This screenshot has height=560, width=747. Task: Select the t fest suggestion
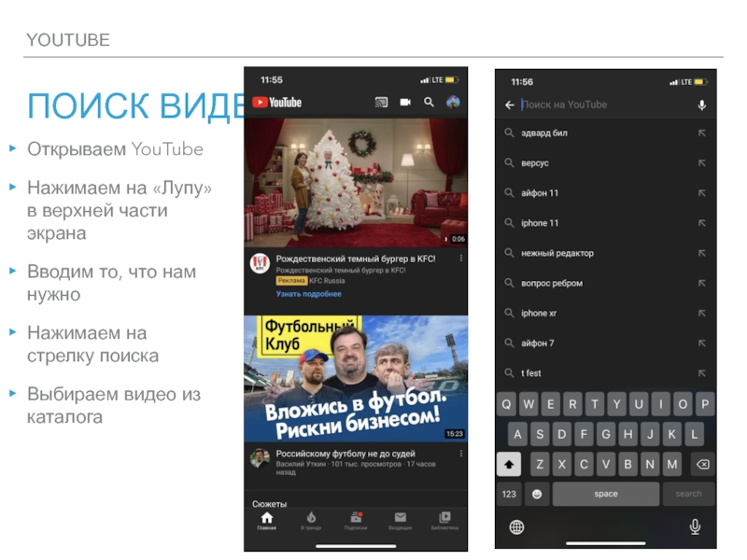tap(606, 372)
